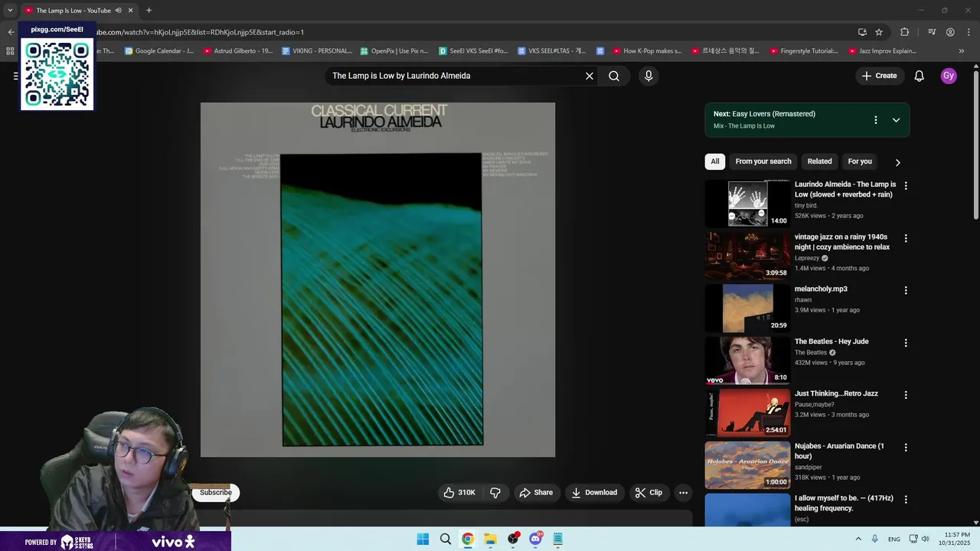Open Chrome apps grid in bookmarks bar

10,51
